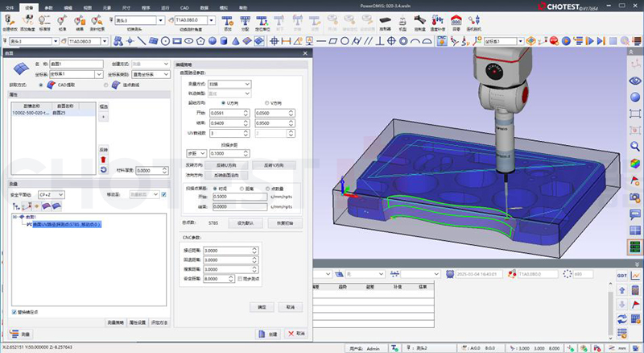The width and height of the screenshot is (644, 353).
Task: Collapse the 曲面1 tree node
Action: [x=15, y=217]
